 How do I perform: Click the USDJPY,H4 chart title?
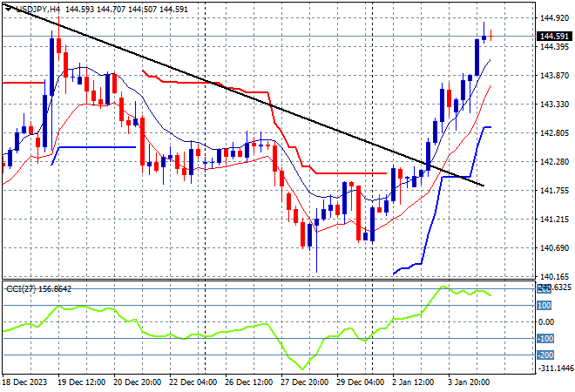click(37, 10)
